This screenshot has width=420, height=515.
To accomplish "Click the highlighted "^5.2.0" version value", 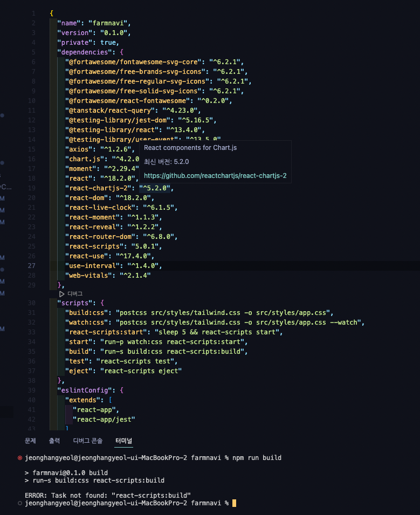I will (155, 188).
